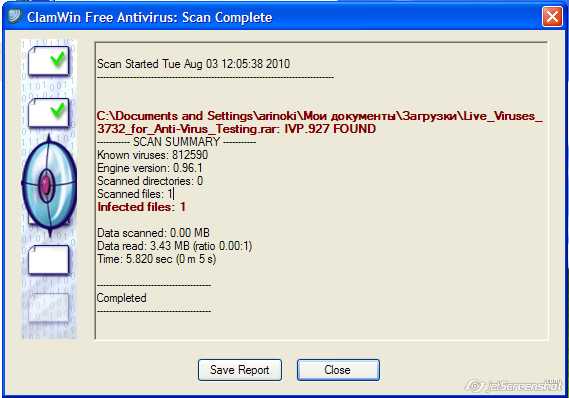The width and height of the screenshot is (569, 398).
Task: Click the ClamWin shield icon in title bar
Action: pyautogui.click(x=15, y=16)
